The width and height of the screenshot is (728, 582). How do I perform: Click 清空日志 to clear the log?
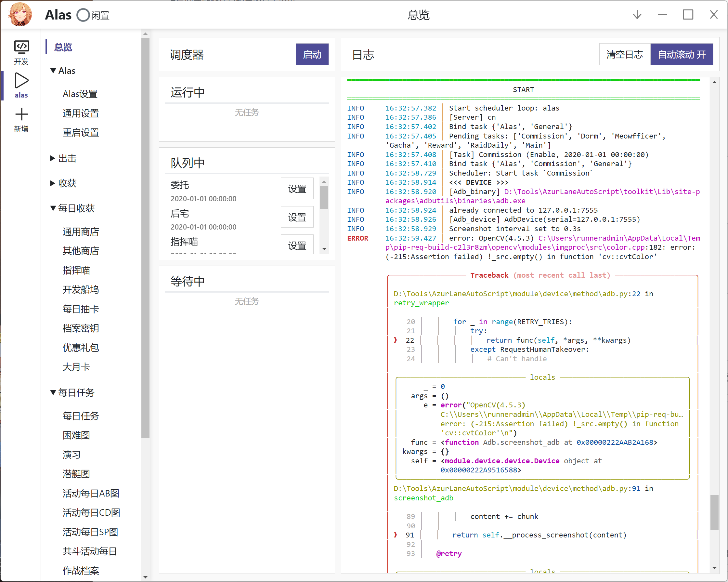click(x=624, y=54)
